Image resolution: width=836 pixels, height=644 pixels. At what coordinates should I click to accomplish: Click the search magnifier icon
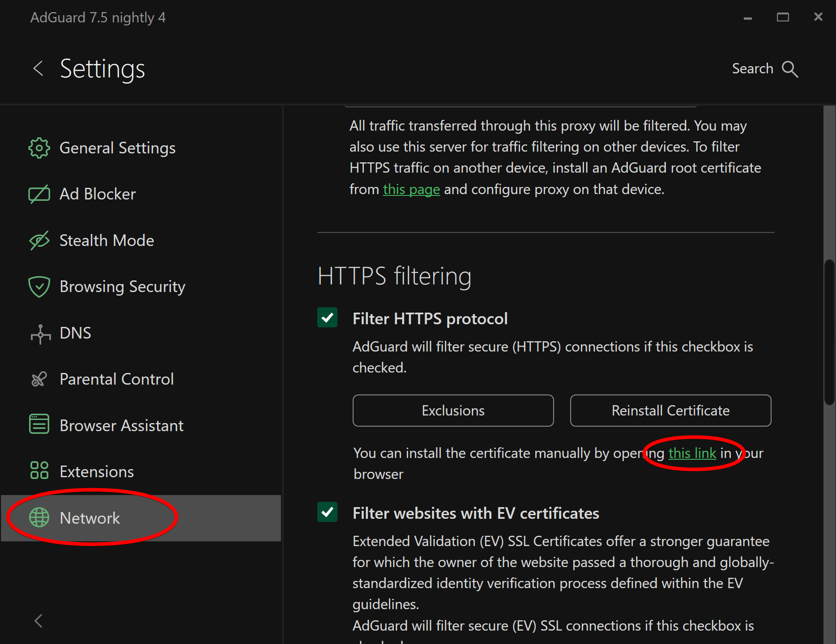[x=790, y=69]
